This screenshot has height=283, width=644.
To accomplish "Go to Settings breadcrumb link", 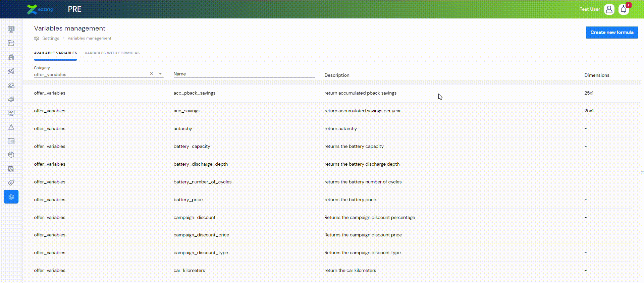I will 51,38.
